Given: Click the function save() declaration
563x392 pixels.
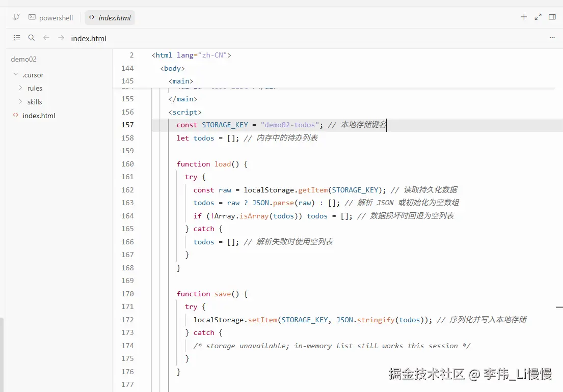Looking at the screenshot, I should pyautogui.click(x=212, y=294).
